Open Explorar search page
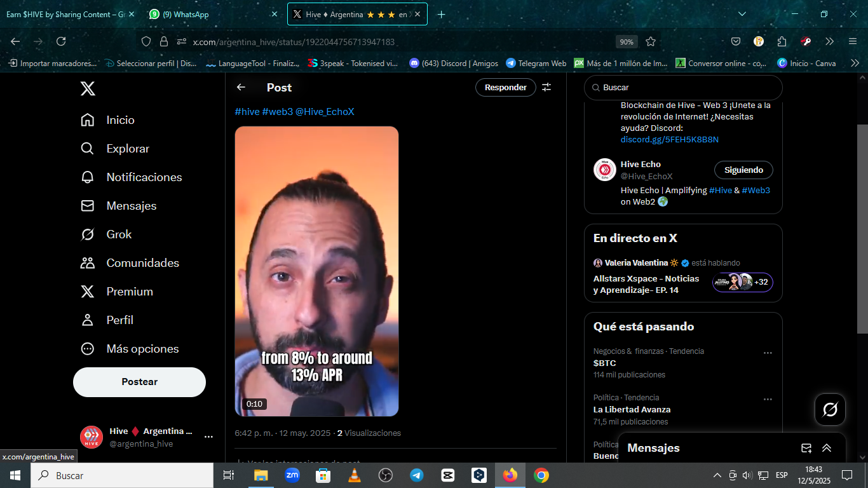 115,149
